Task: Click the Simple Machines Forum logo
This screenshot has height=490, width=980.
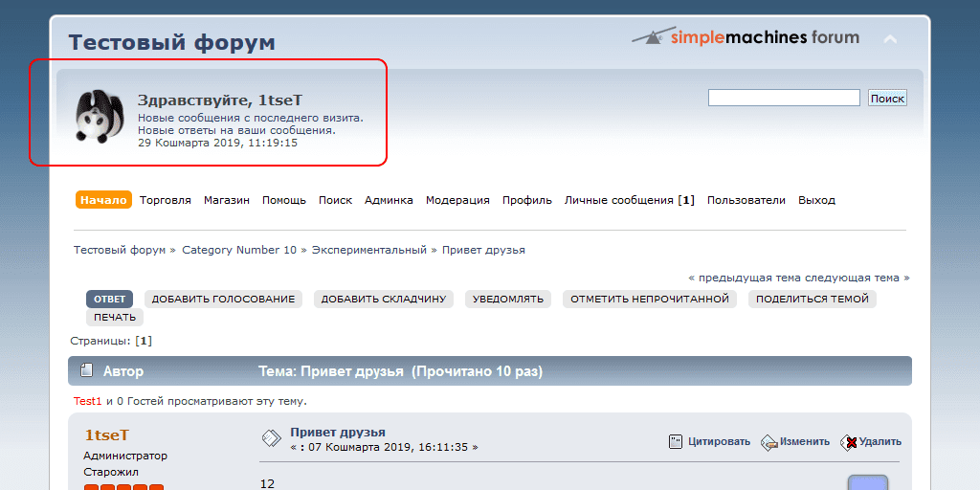Action: coord(746,37)
